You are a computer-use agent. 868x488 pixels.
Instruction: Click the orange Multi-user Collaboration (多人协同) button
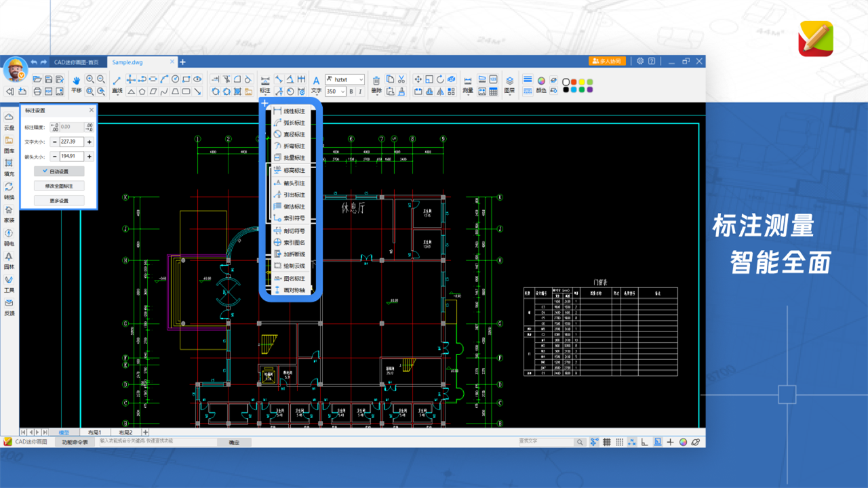(607, 61)
